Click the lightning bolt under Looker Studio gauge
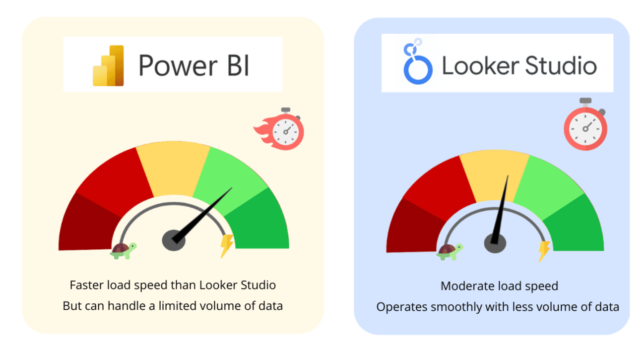Viewport: 644px width, 343px height. point(544,251)
